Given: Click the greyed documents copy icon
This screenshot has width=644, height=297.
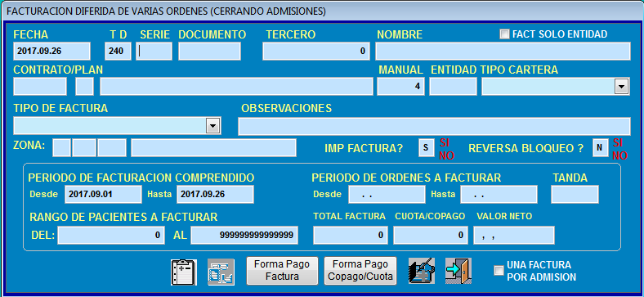Looking at the screenshot, I should [221, 272].
